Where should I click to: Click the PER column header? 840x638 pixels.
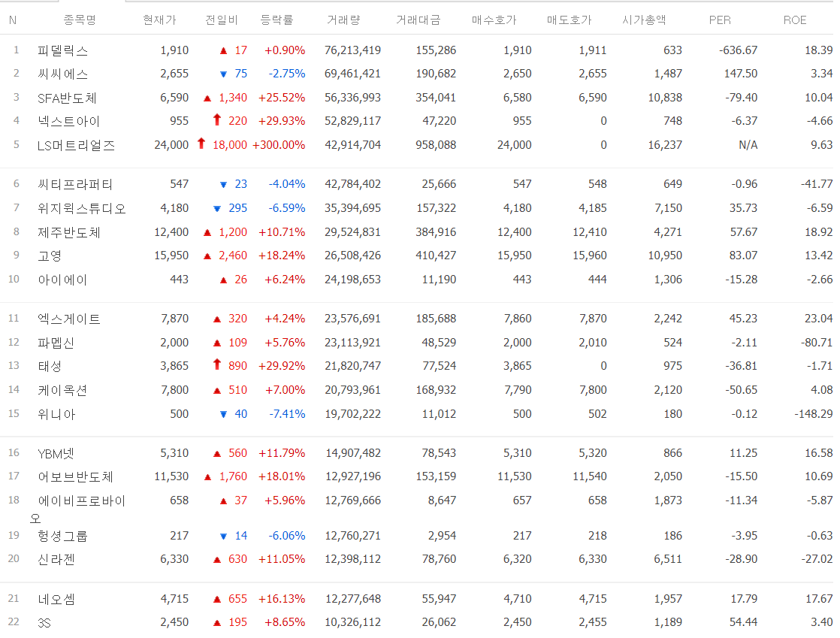coord(720,20)
